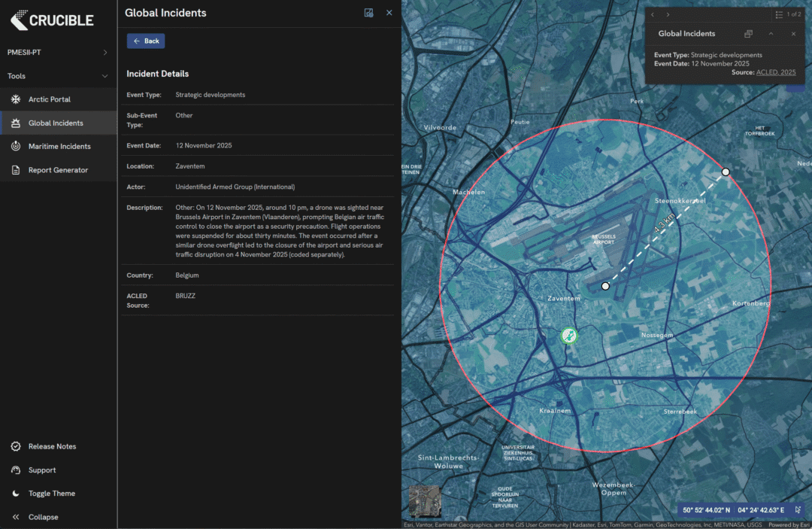This screenshot has width=812, height=529.
Task: Toggle the basemap satellite thumbnail
Action: [x=424, y=501]
